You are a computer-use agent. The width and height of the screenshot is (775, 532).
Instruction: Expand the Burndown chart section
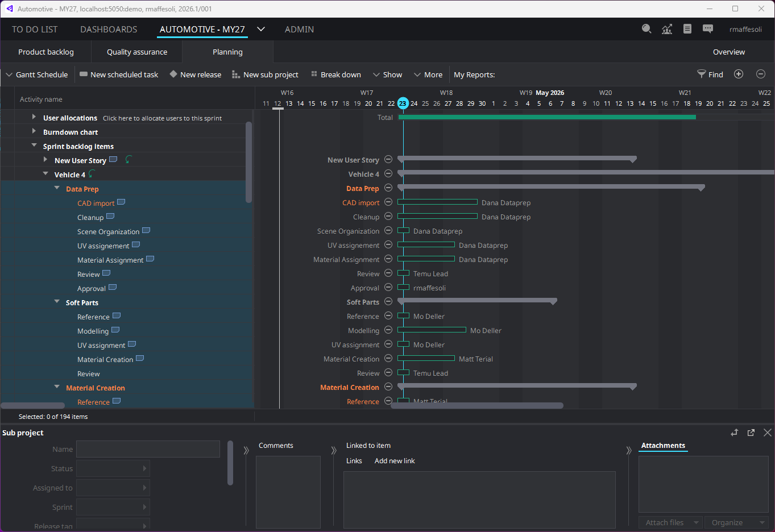click(34, 132)
